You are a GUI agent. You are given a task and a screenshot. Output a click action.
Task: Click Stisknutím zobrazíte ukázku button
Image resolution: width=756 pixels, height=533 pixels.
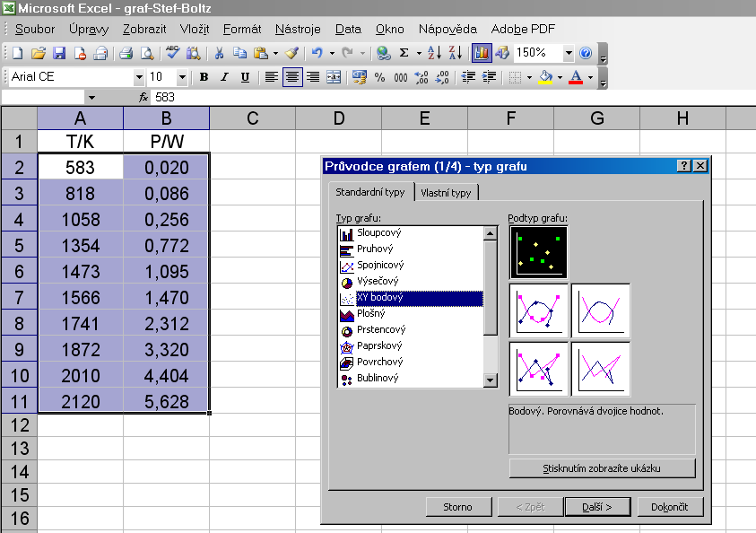[602, 468]
